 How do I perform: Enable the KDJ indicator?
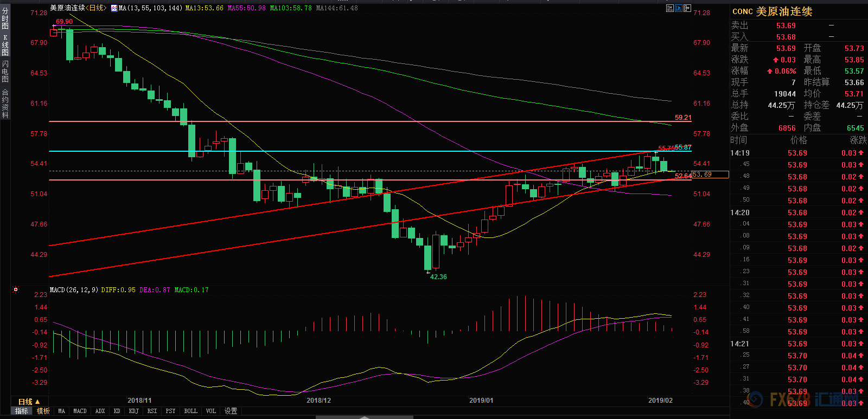(x=133, y=411)
